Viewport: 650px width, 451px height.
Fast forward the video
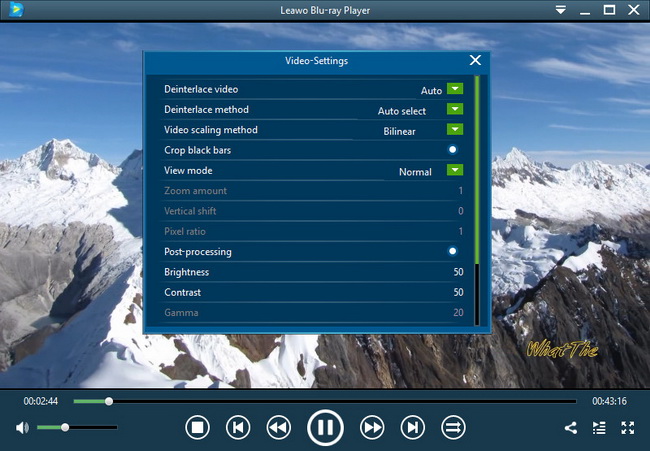[372, 428]
